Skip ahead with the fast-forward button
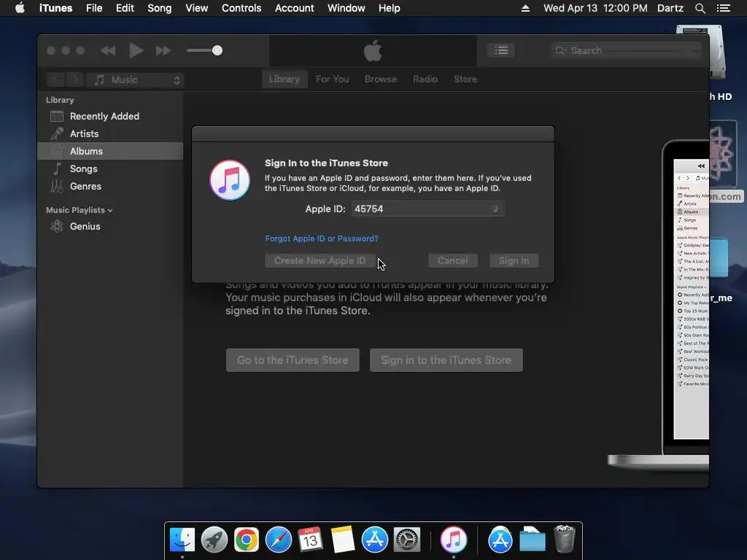 click(163, 50)
